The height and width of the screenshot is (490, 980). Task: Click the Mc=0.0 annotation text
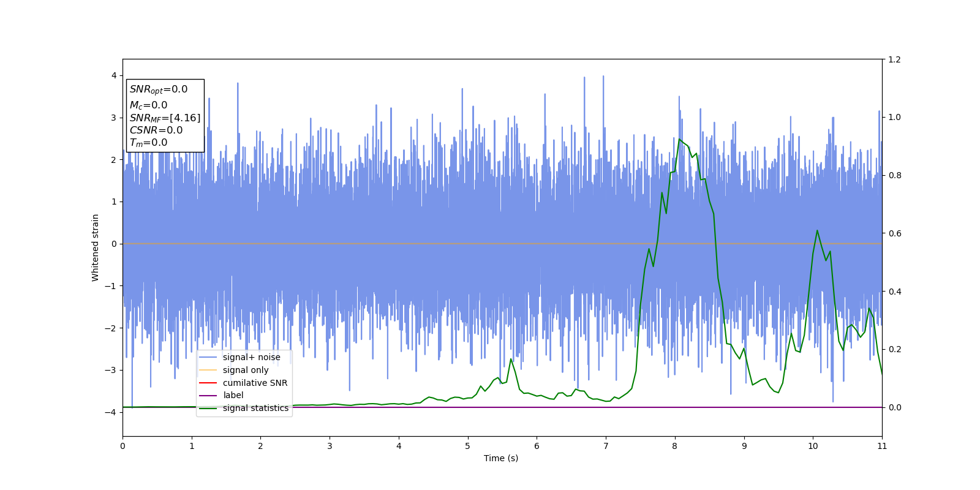(x=148, y=105)
